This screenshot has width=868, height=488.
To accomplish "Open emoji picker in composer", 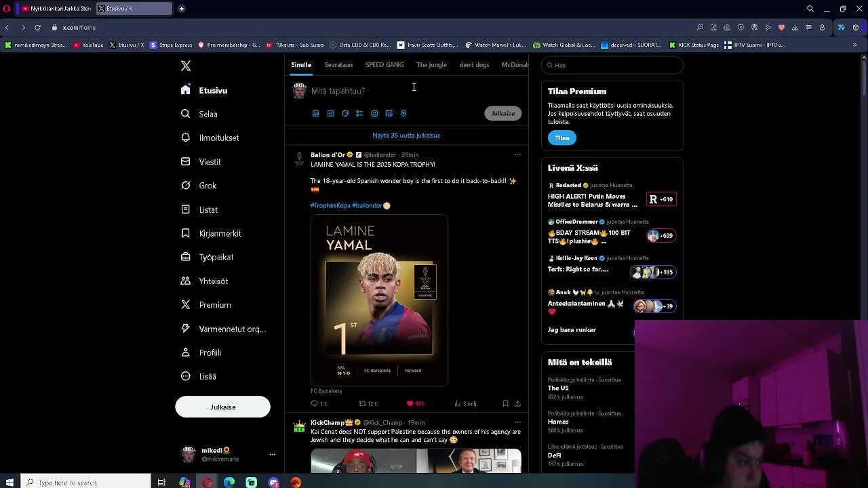I will tap(374, 113).
